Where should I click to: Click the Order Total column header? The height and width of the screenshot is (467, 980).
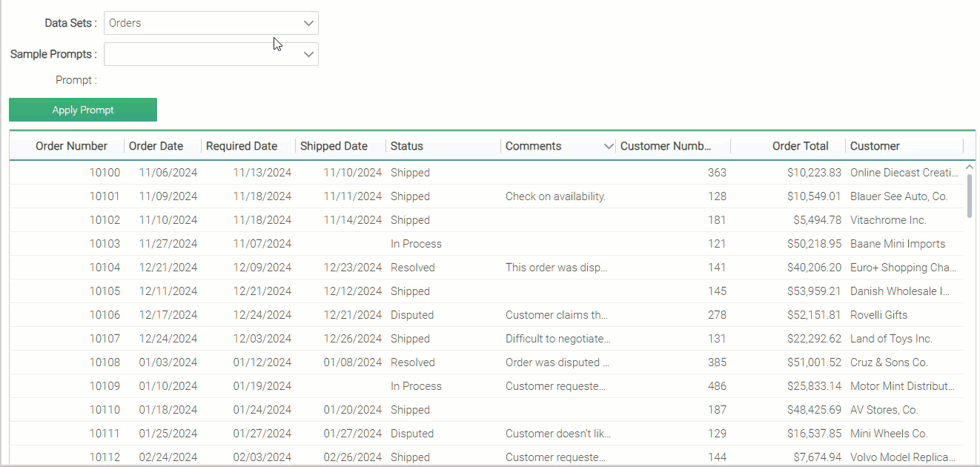coord(800,146)
